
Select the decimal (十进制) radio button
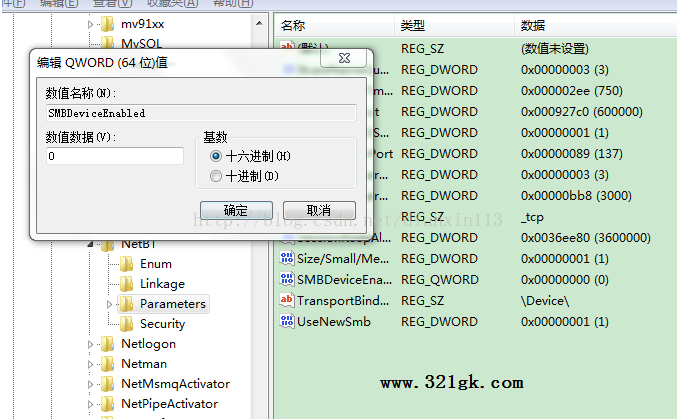[x=216, y=176]
